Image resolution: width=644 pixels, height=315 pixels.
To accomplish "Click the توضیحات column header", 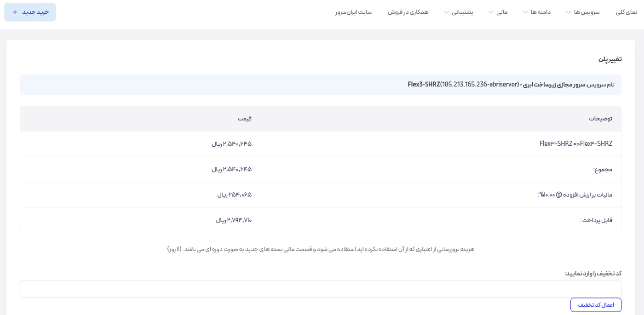I will (x=600, y=119).
